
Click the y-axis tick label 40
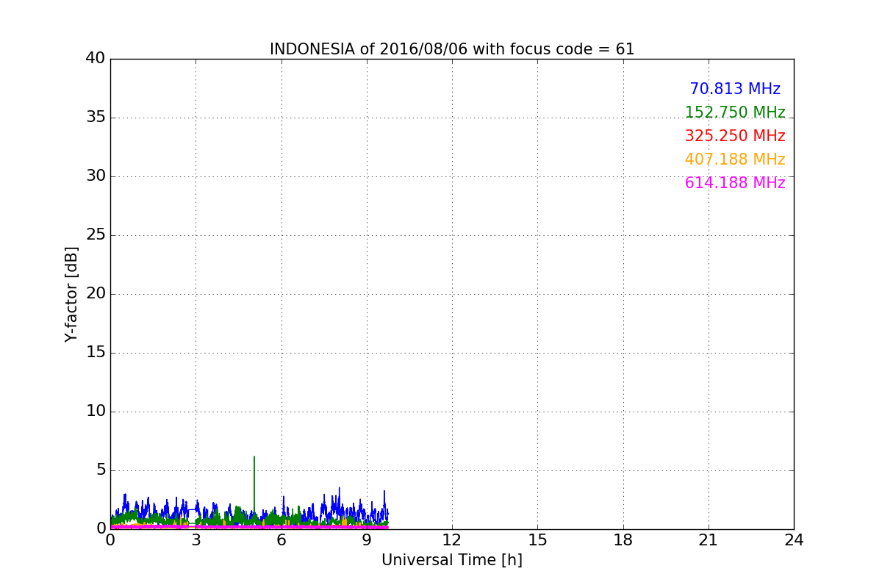tap(96, 59)
